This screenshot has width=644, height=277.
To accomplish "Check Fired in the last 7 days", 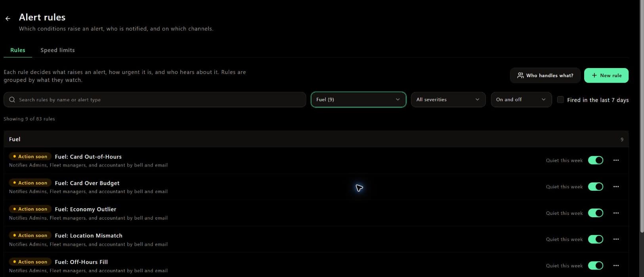I will point(560,100).
